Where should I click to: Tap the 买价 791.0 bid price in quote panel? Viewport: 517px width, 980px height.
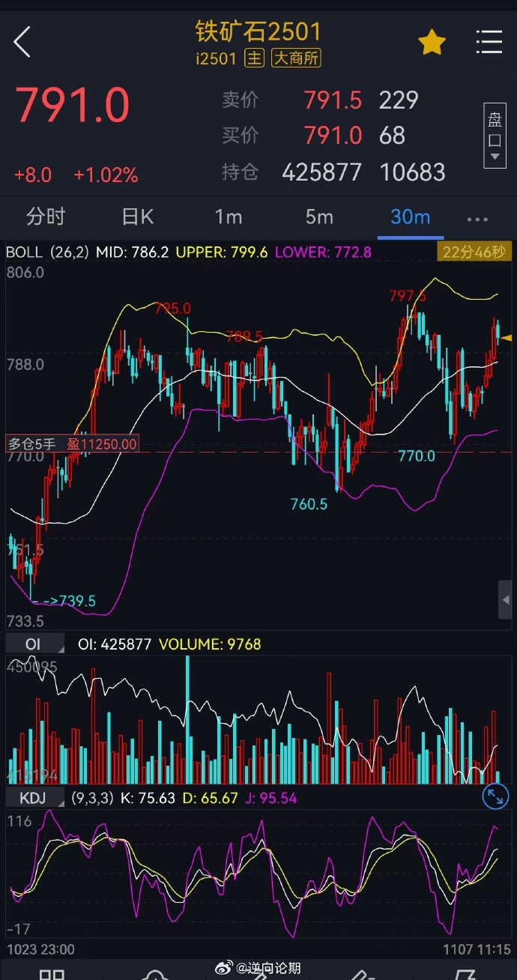(x=333, y=136)
